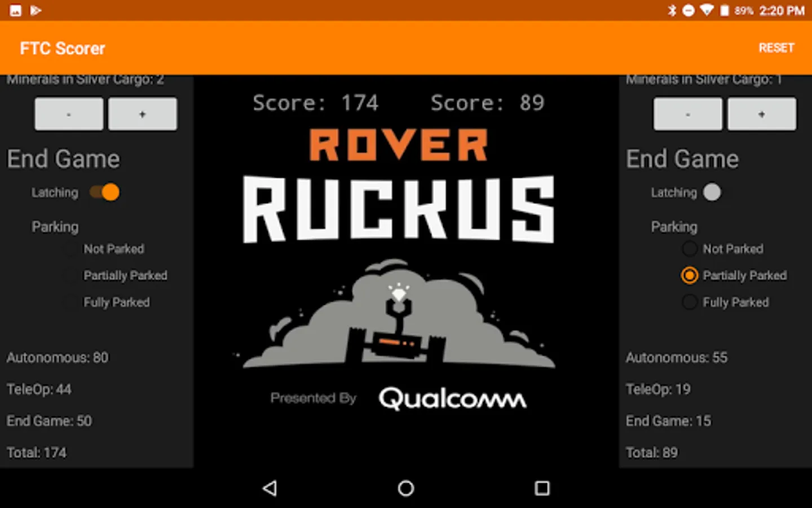This screenshot has height=508, width=812.
Task: Tap the Bluetooth status icon
Action: 672,10
